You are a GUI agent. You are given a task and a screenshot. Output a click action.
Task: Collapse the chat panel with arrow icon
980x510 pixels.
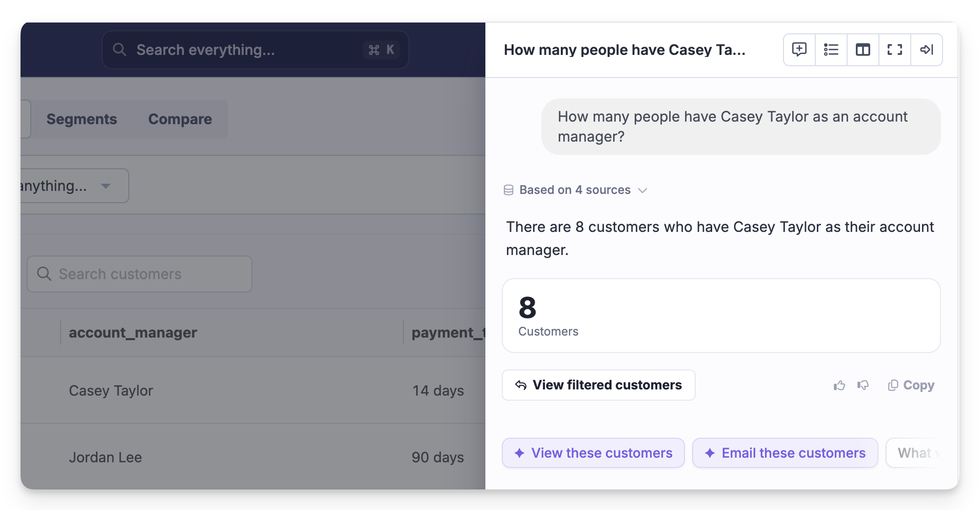[927, 50]
